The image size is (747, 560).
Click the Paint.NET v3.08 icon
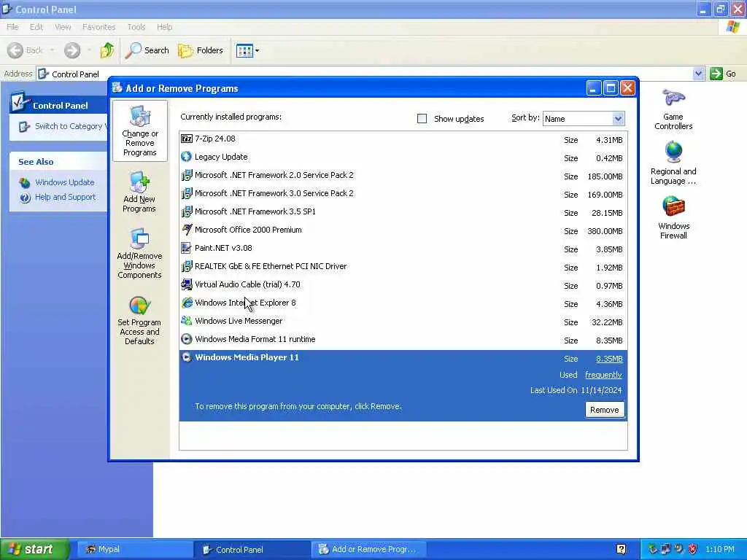(x=186, y=248)
